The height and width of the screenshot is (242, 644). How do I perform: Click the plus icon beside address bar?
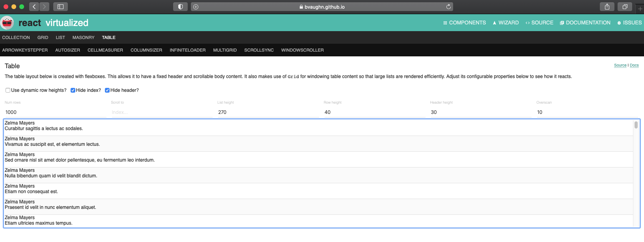[x=196, y=7]
